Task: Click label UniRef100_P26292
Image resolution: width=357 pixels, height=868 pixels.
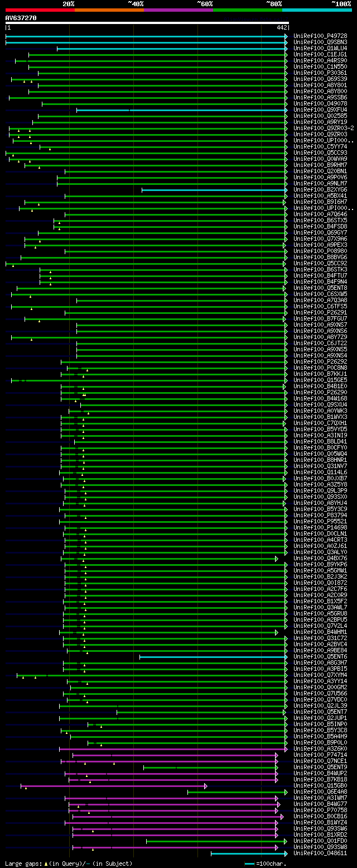Action: click(x=320, y=362)
